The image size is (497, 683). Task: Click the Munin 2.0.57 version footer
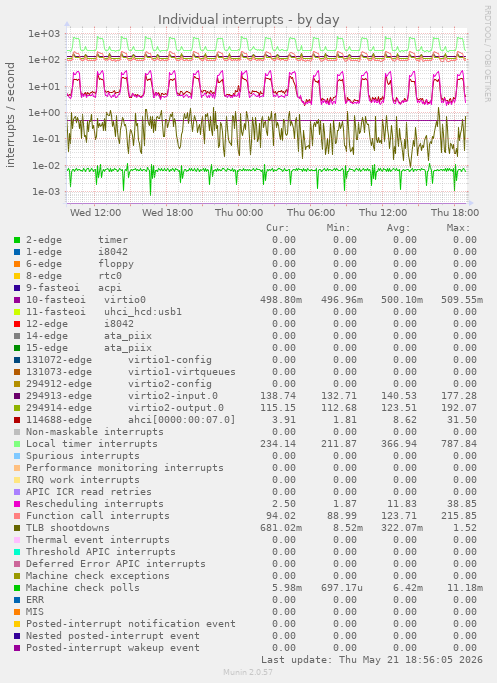248,672
